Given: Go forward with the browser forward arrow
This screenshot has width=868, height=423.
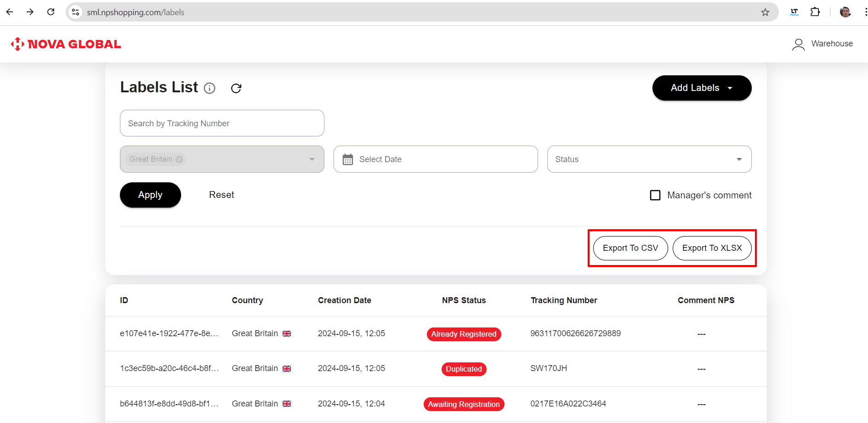Looking at the screenshot, I should (x=30, y=12).
